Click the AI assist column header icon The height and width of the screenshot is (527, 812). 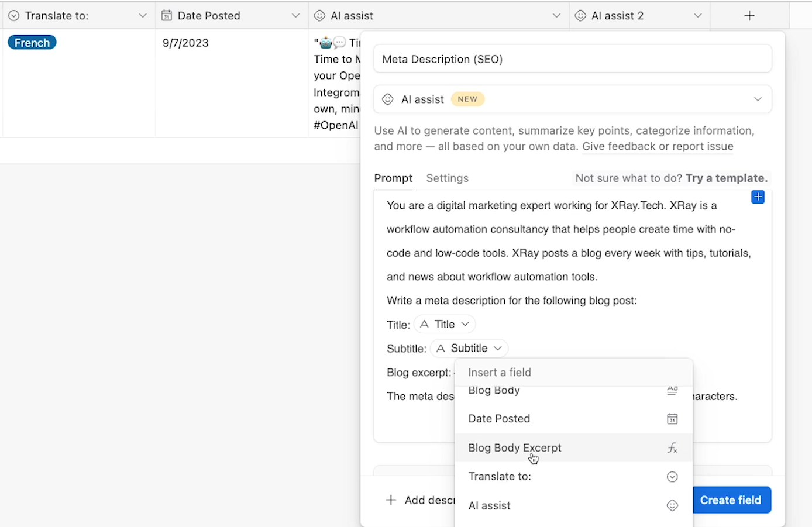319,16
